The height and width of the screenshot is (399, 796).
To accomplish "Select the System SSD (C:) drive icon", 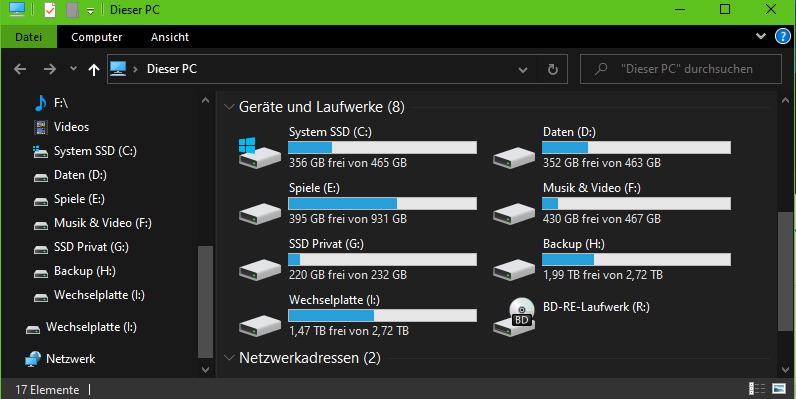I will (x=259, y=152).
